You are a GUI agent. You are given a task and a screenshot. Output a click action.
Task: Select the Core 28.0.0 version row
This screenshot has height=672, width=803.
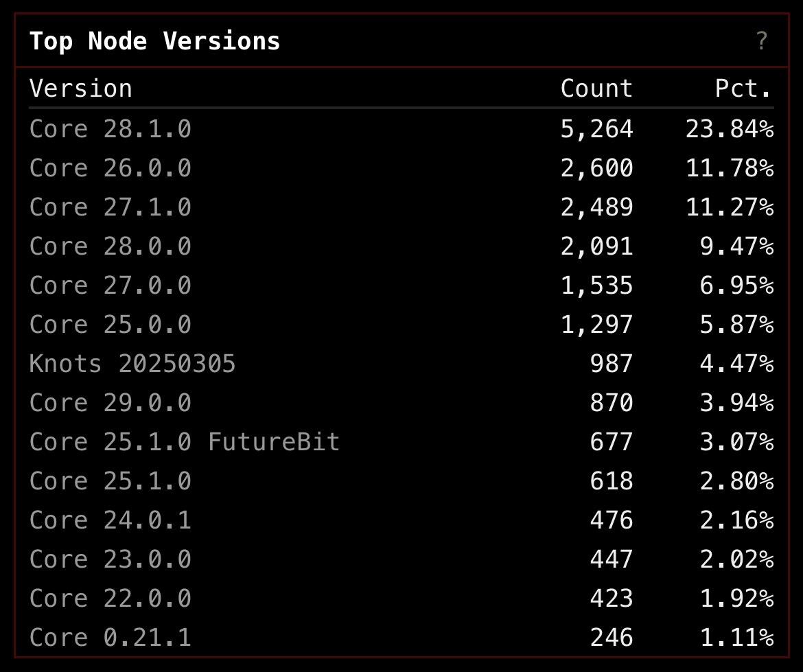tap(401, 246)
